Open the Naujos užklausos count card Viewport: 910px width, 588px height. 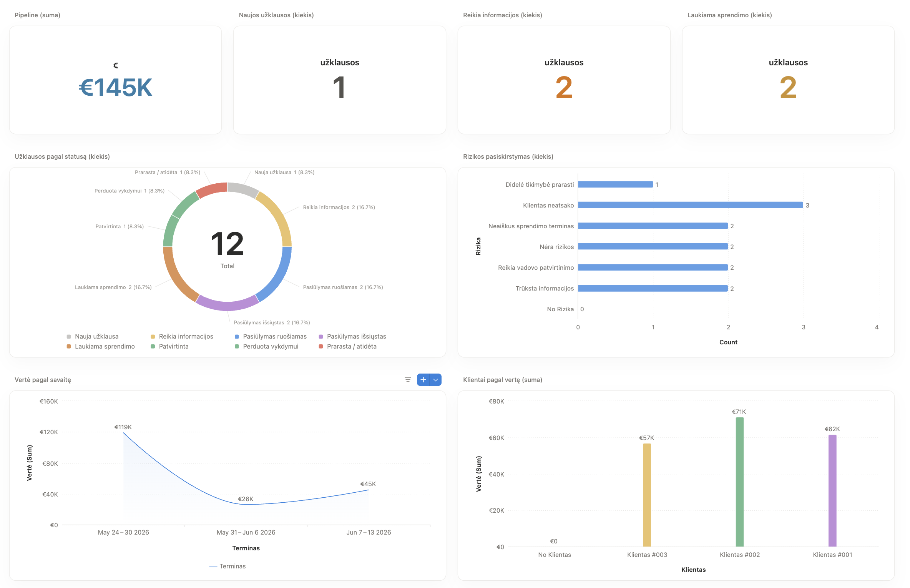340,80
